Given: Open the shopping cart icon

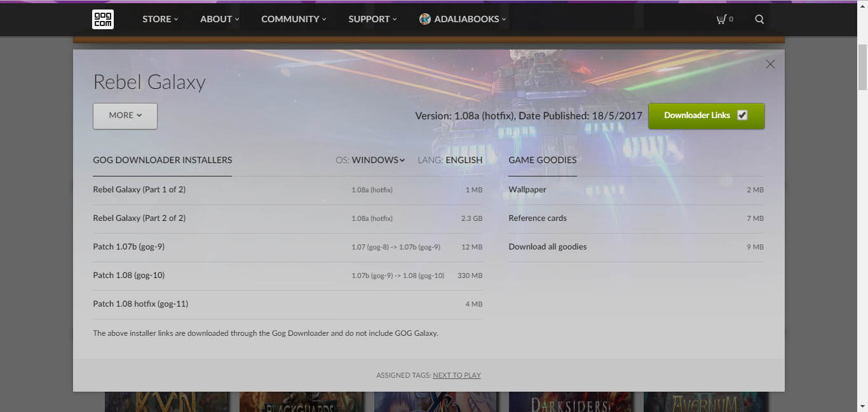Looking at the screenshot, I should tap(721, 19).
